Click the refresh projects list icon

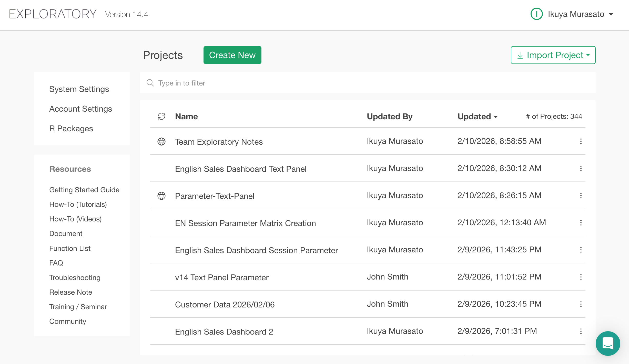161,116
